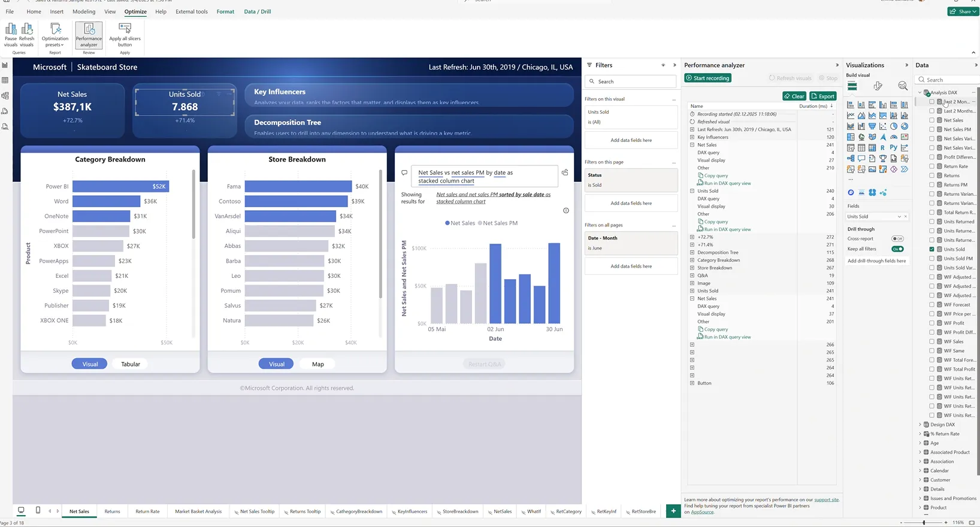Click the Q&A suggestion share icon
The image size is (980, 527).
pos(565,172)
